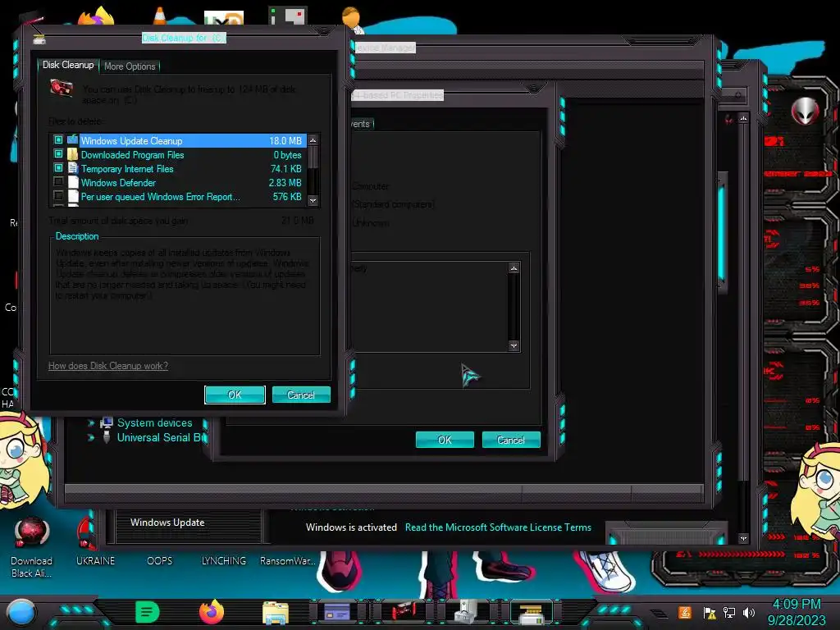Screen dimensions: 840x630
Task: Click the orange tray icon
Action: pos(685,612)
